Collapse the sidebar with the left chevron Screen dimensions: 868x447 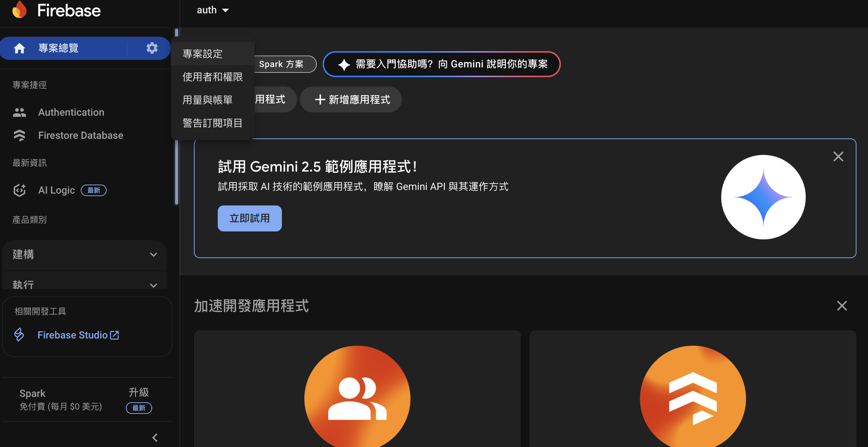click(155, 438)
